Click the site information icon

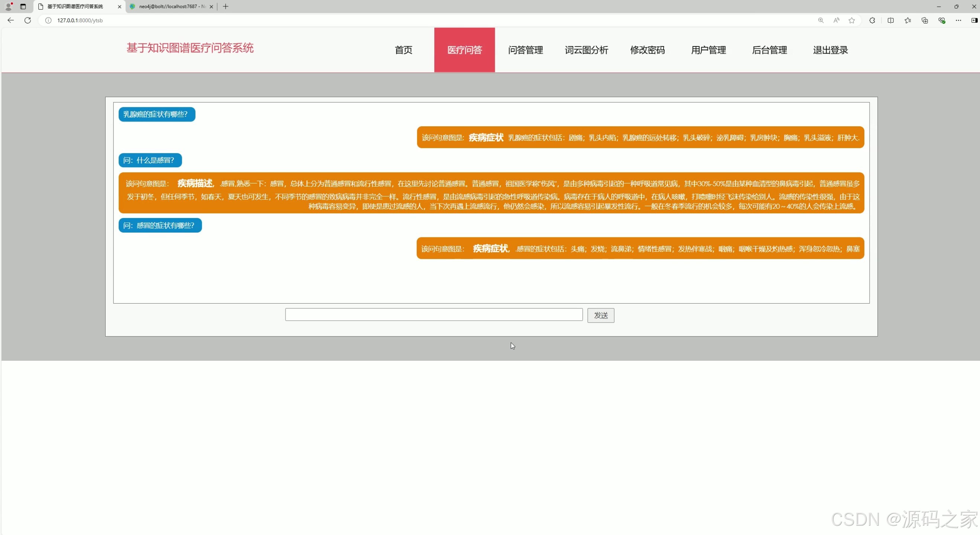pos(48,20)
